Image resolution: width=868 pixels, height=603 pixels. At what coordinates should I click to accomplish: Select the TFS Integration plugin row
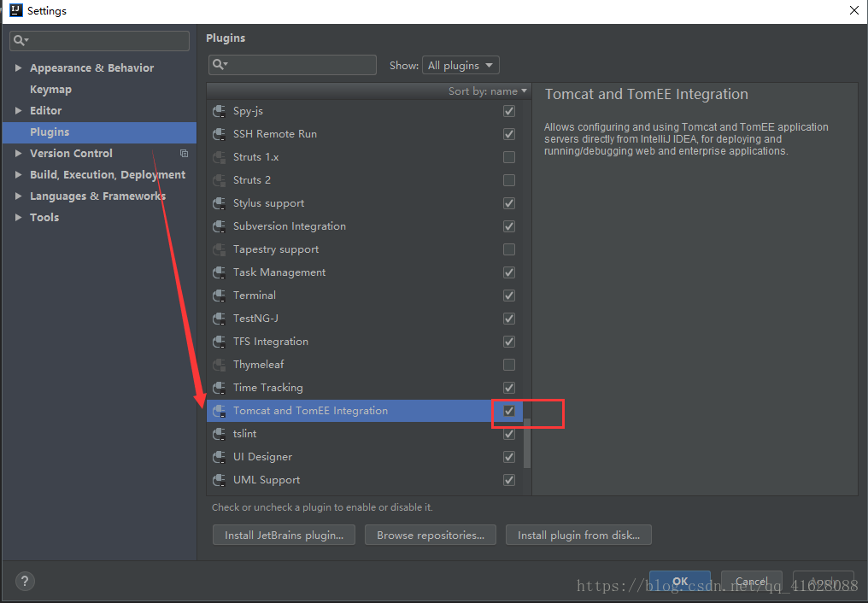tap(365, 342)
